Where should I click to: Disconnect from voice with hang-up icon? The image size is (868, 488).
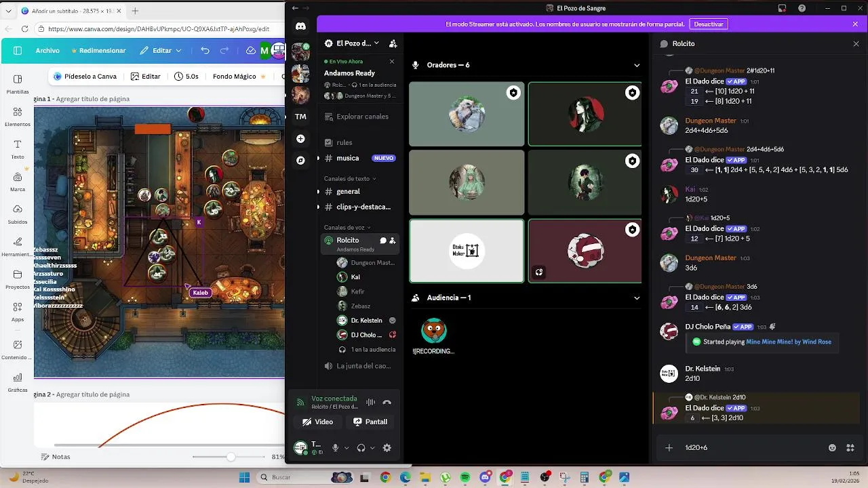coord(387,402)
